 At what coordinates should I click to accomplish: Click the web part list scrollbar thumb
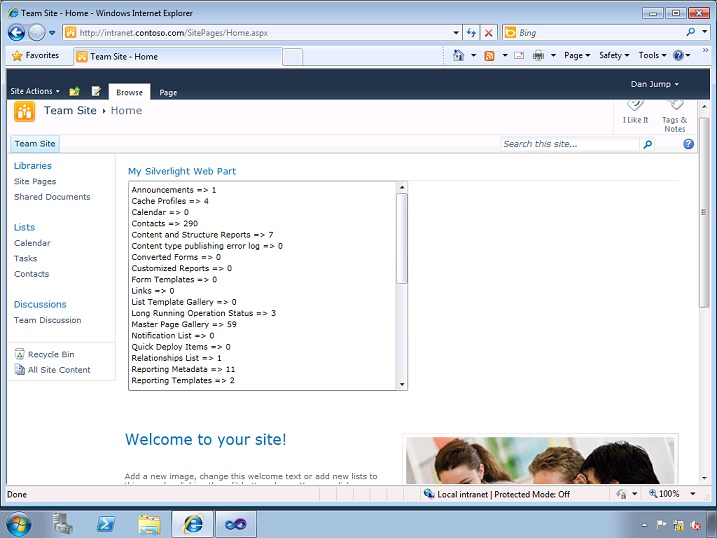coord(402,238)
